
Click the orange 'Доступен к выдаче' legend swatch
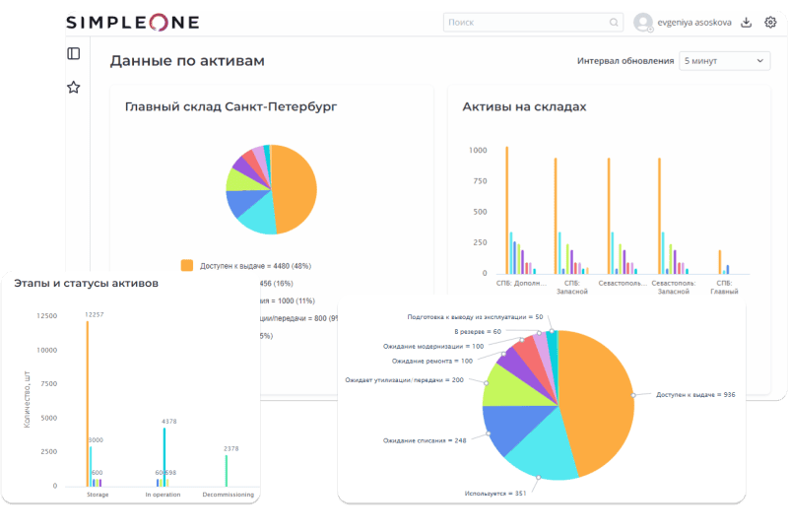pyautogui.click(x=187, y=265)
